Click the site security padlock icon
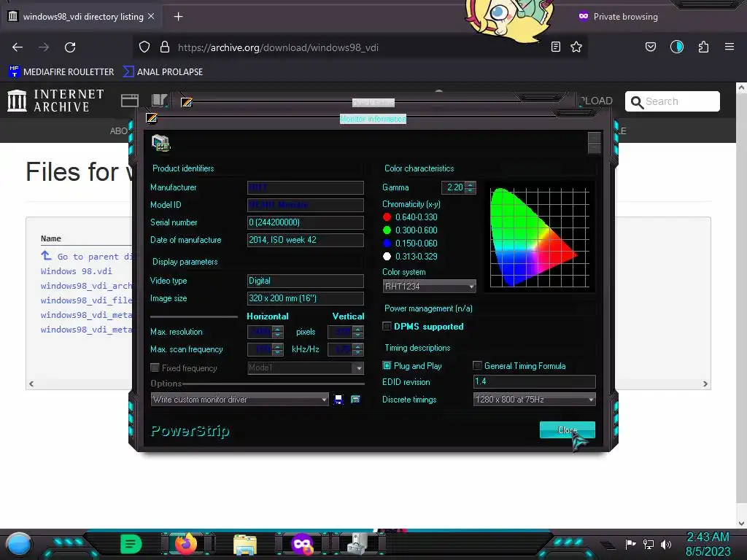 click(165, 47)
